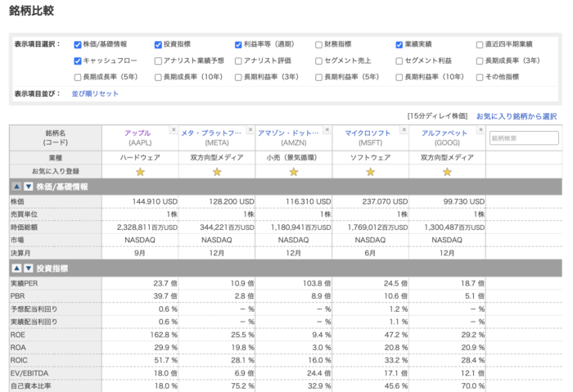Enable the セグメント売上 checkbox
The height and width of the screenshot is (392, 573).
[x=318, y=61]
